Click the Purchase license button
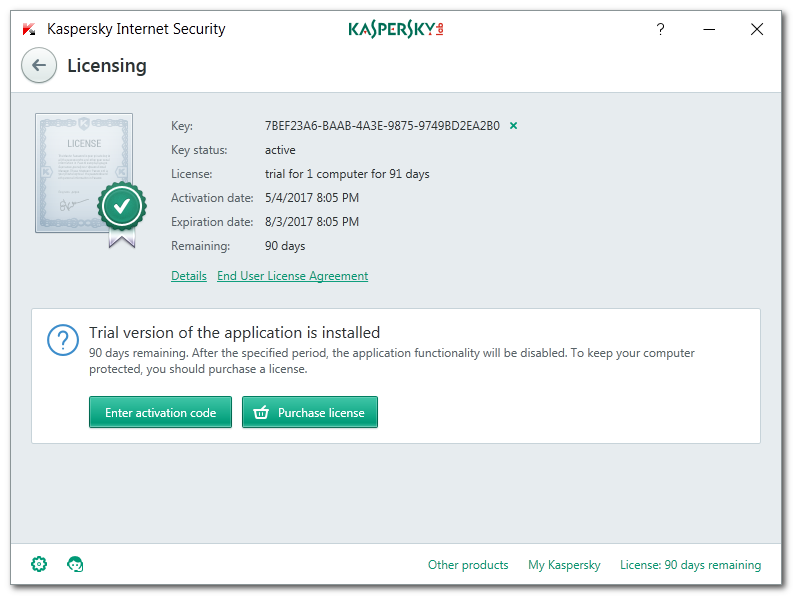The image size is (793, 596). coord(310,412)
